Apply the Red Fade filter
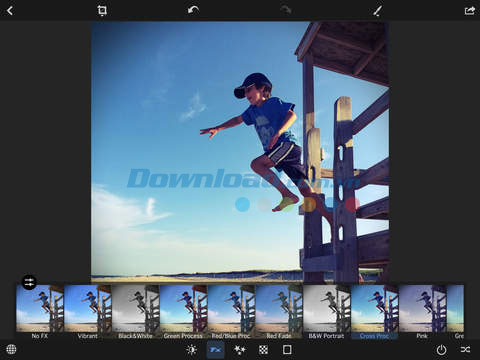Screen dimensions: 480x360 pos(279,312)
